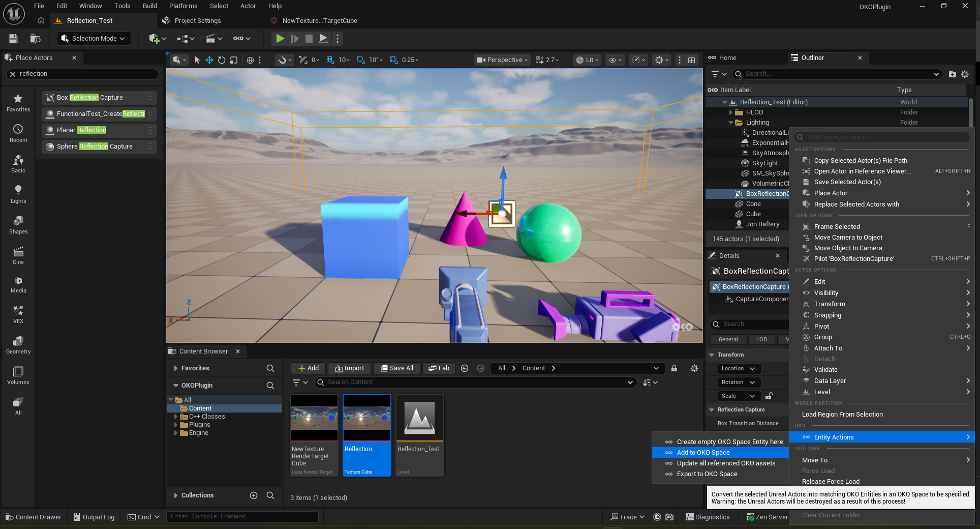Open the Recent category in Place Actors
This screenshot has width=980, height=529.
pos(18,133)
